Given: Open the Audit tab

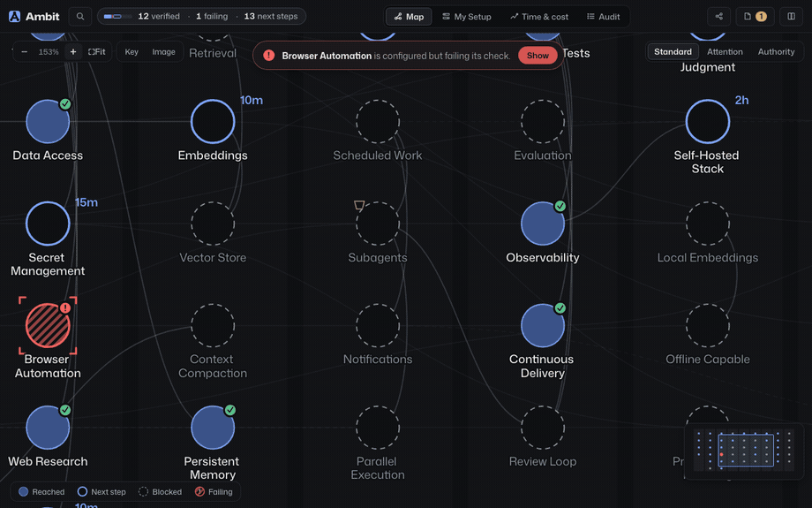Looking at the screenshot, I should tap(604, 17).
